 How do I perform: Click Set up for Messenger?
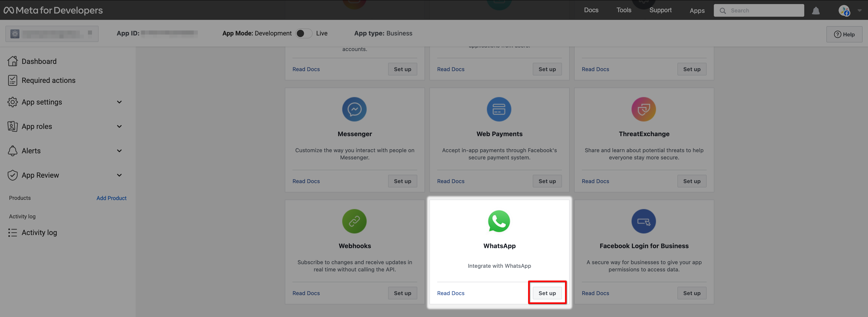402,181
